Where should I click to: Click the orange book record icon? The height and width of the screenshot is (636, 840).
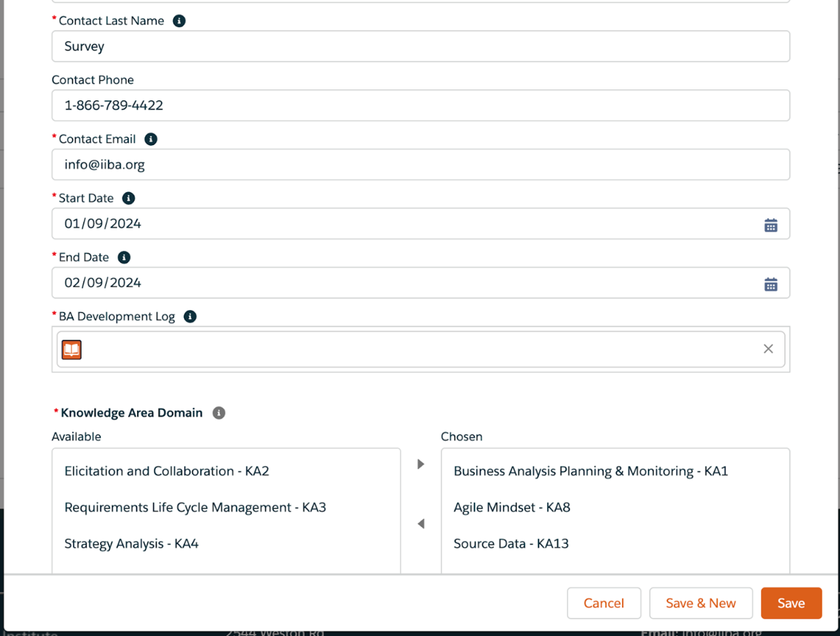point(72,349)
